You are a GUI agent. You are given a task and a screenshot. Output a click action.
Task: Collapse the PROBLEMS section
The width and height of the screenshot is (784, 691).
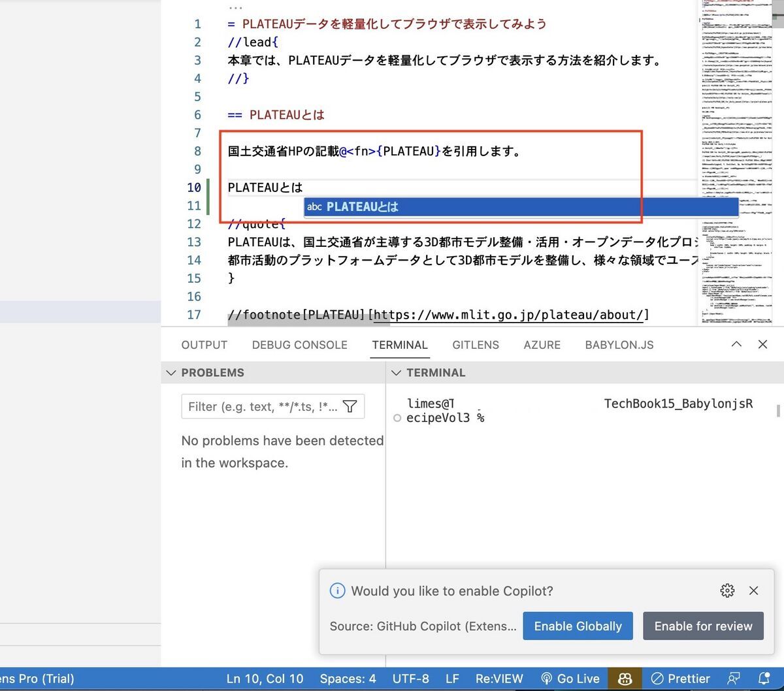171,373
